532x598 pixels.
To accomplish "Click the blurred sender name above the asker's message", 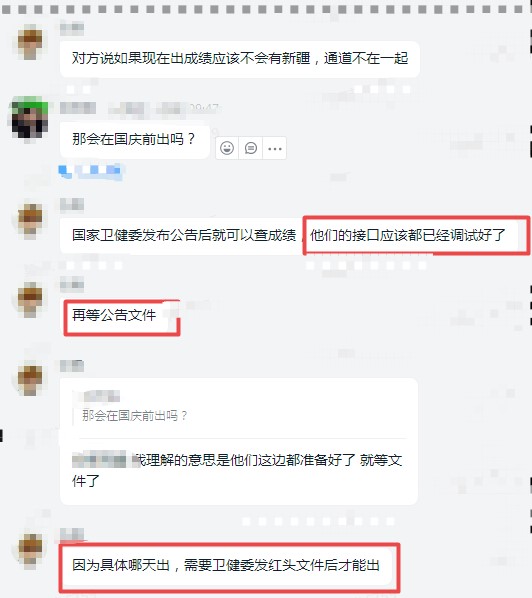I will point(78,108).
